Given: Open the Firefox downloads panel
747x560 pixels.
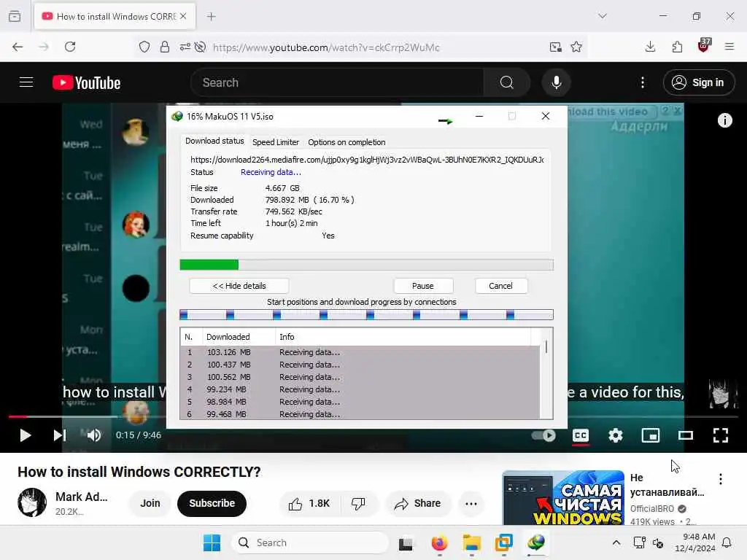Looking at the screenshot, I should (x=650, y=47).
